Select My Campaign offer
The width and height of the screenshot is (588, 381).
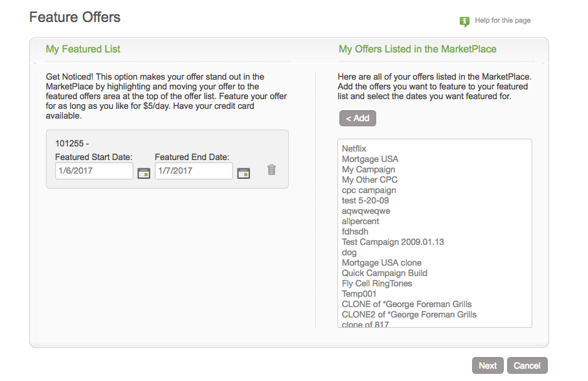(435, 169)
